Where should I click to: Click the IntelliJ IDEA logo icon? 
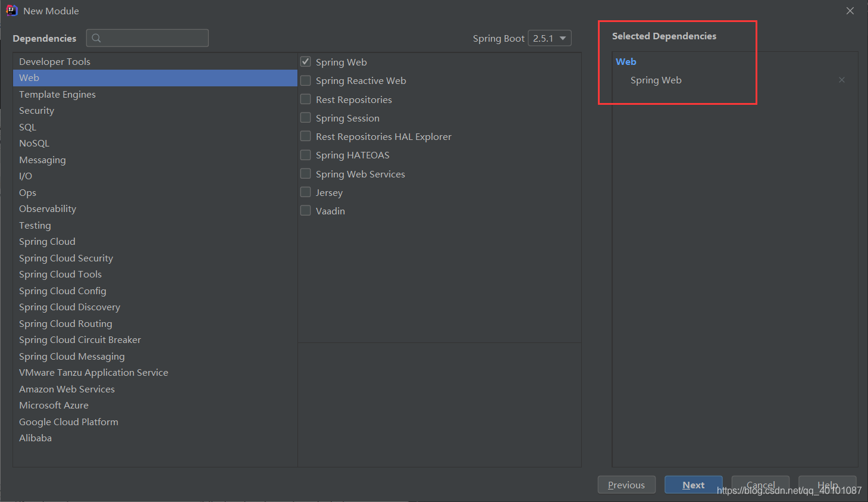11,11
